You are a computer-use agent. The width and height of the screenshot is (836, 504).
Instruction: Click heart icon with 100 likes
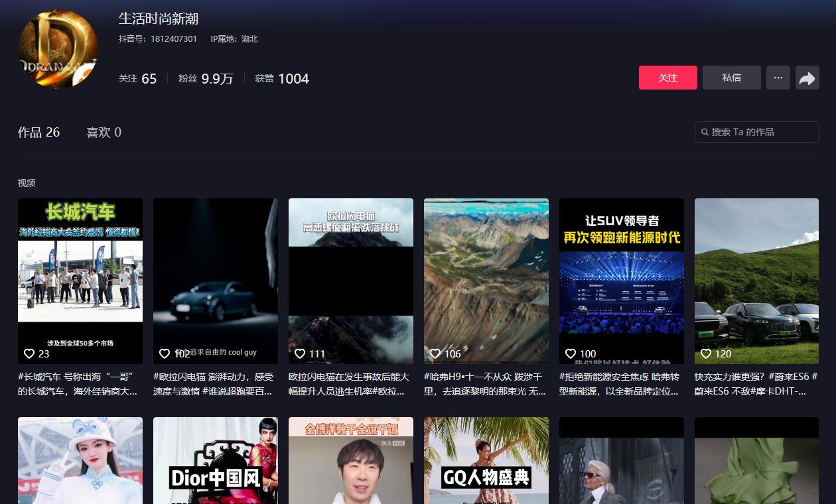(571, 353)
